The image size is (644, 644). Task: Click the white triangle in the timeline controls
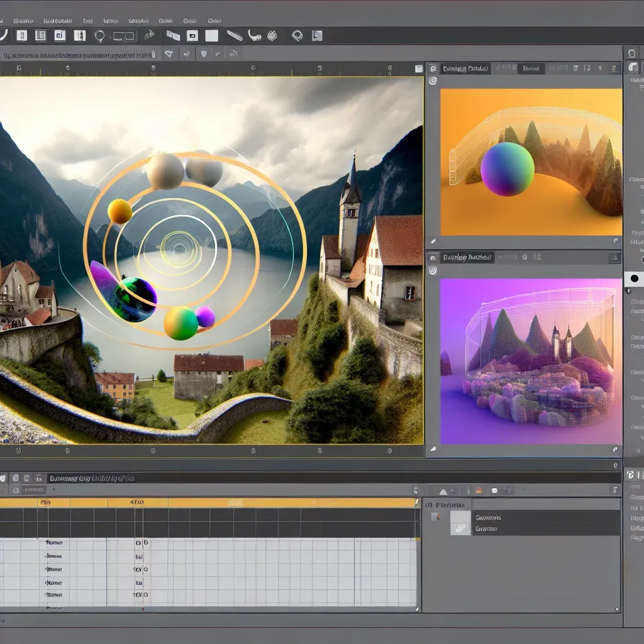(x=443, y=492)
